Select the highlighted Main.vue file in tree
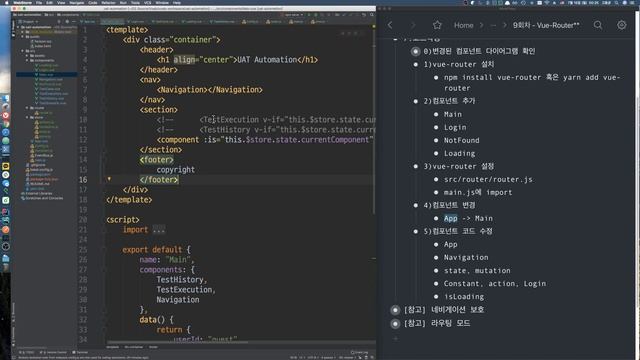This screenshot has height=360, width=640. coord(46,75)
